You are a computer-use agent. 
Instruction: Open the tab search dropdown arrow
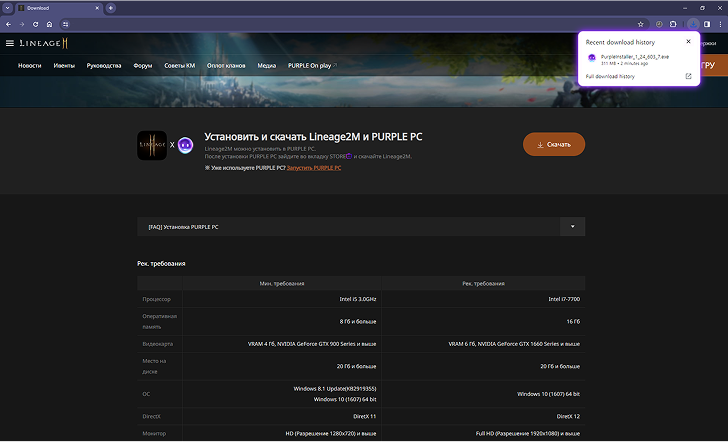coord(7,7)
